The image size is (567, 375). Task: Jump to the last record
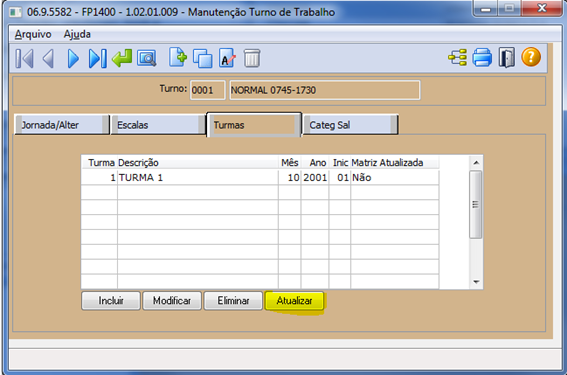pyautogui.click(x=98, y=58)
